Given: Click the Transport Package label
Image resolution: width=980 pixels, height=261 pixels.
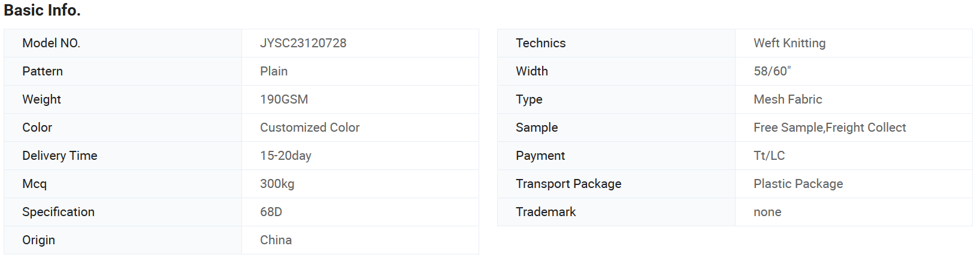Looking at the screenshot, I should pos(568,184).
